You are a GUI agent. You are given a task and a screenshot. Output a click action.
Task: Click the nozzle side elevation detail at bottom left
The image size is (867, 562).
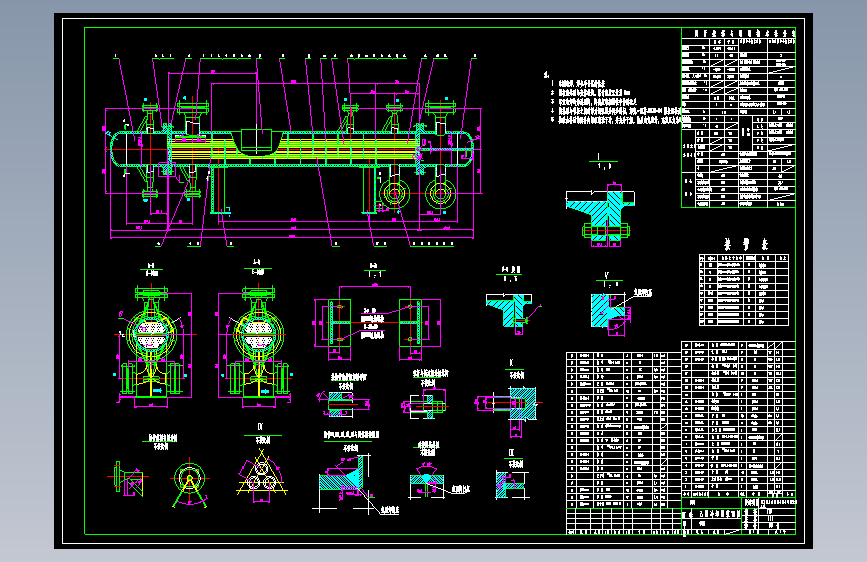pos(128,480)
